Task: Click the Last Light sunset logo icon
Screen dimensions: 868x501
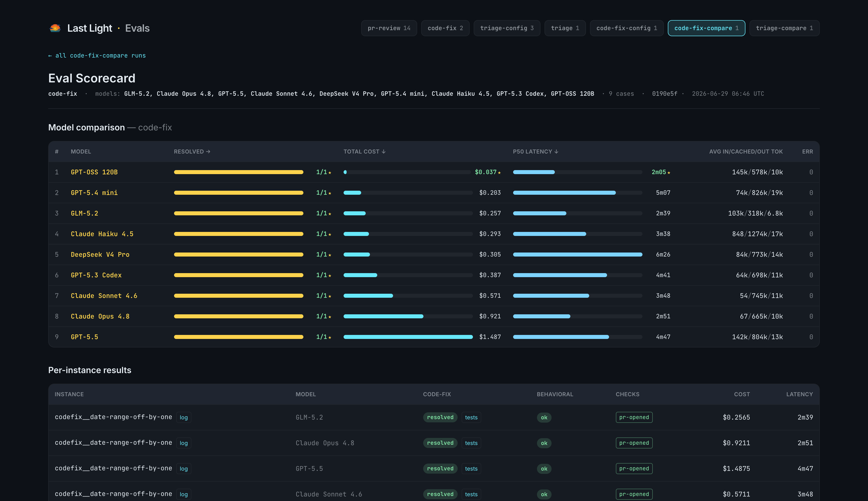Action: (55, 28)
